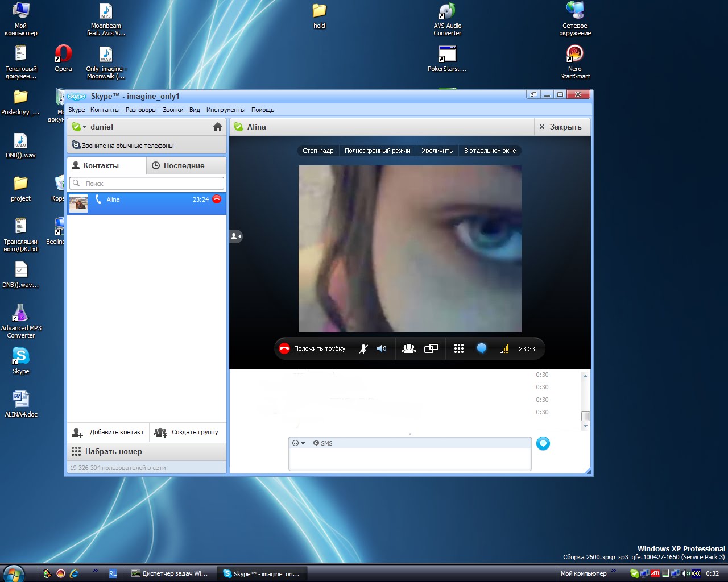Open the project folder on the desktop
Screen dimensions: 728x582
21,189
